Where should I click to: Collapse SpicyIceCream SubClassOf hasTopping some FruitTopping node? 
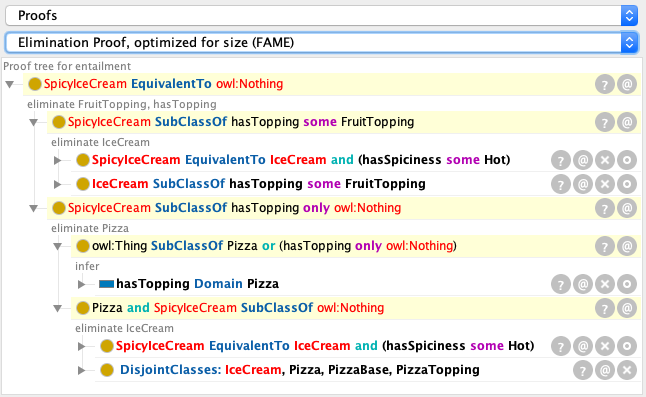coord(33,122)
